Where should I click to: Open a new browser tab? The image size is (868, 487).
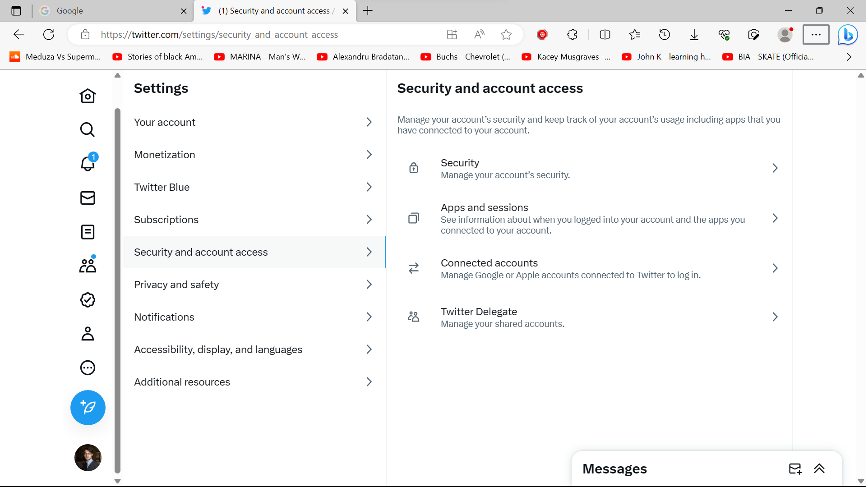[x=368, y=11]
